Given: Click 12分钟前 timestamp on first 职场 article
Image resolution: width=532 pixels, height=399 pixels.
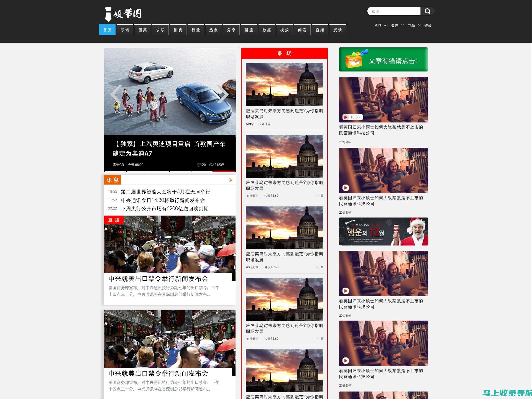Looking at the screenshot, I should pos(264,124).
